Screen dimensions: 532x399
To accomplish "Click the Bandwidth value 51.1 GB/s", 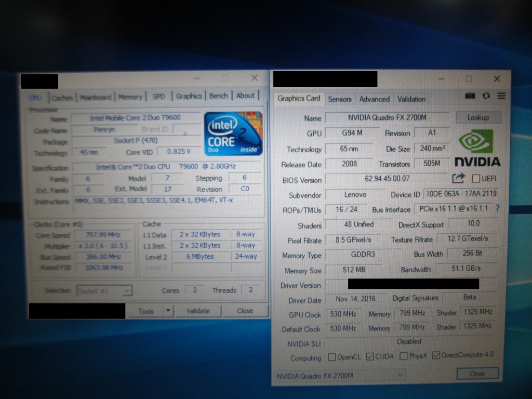I will pos(466,269).
